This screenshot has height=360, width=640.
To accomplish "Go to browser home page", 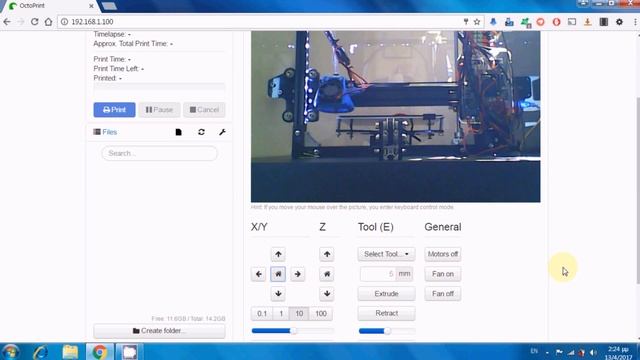I will (x=48, y=22).
